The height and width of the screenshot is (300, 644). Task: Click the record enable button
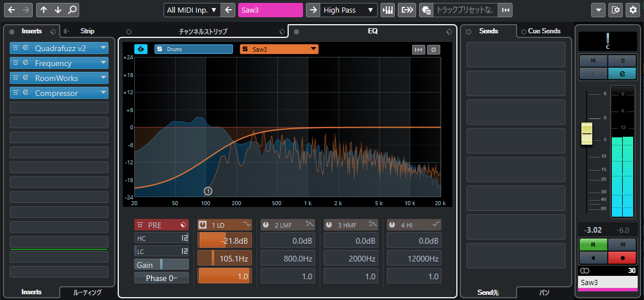point(623,256)
